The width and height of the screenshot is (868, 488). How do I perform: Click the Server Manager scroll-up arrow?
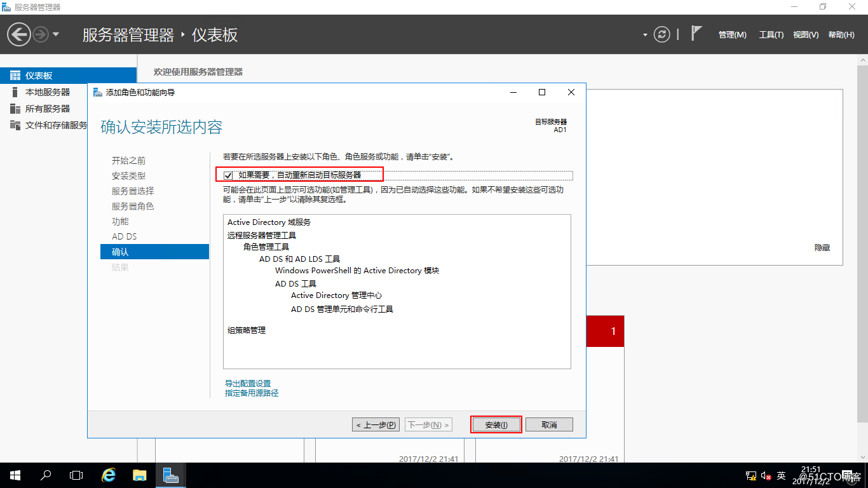pos(862,59)
